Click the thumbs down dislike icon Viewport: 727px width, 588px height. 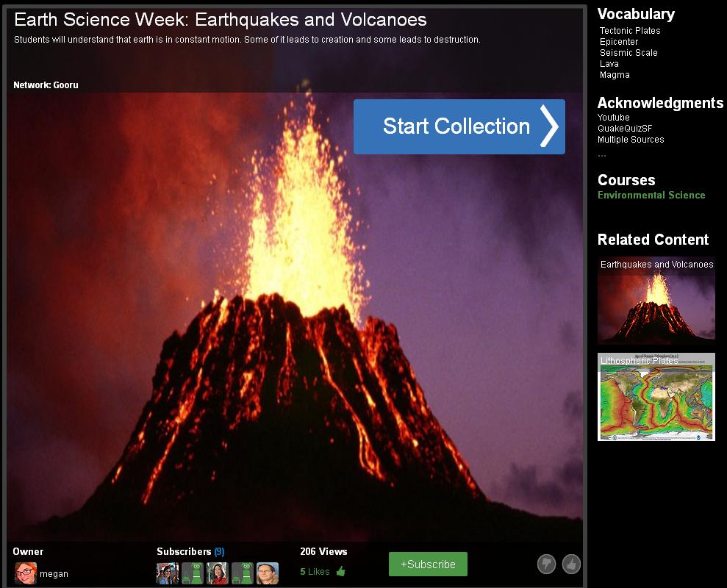(x=546, y=564)
